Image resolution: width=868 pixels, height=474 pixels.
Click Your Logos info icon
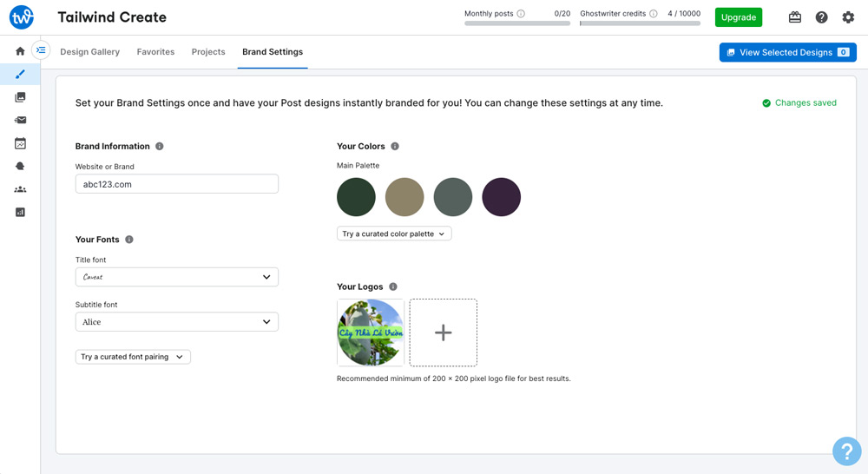tap(393, 286)
